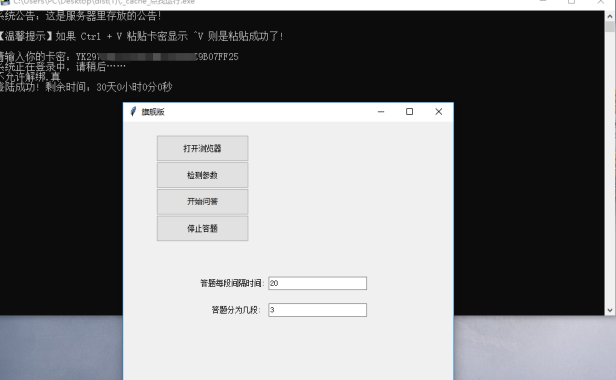Focus the 答题每段间隔时间 input field
This screenshot has height=380, width=616.
coord(317,283)
